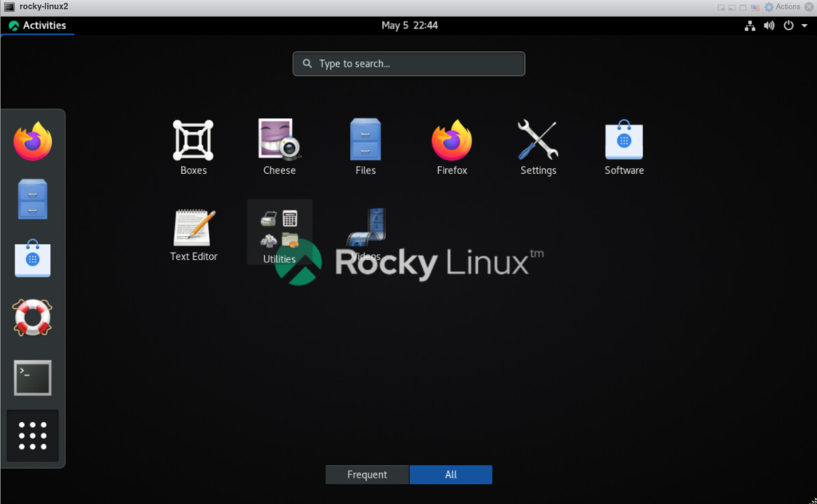Open the Help lifebuoy icon in the dash
The height and width of the screenshot is (504, 817).
tap(33, 317)
